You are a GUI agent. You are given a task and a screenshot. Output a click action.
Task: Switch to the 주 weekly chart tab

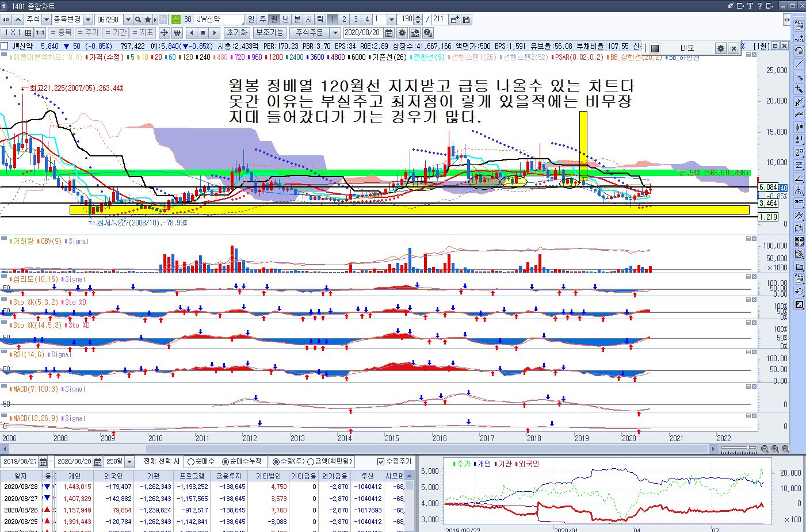click(x=263, y=20)
